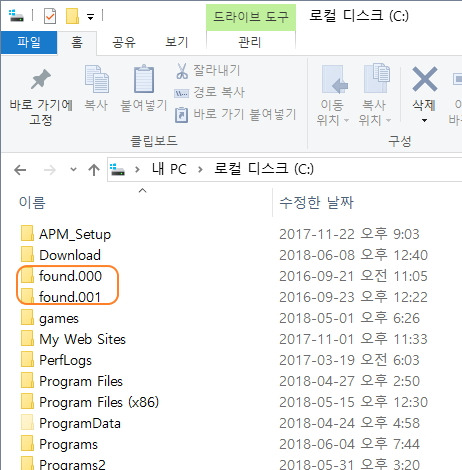
Task: Click 잘라내기 scissors button
Action: (x=207, y=71)
